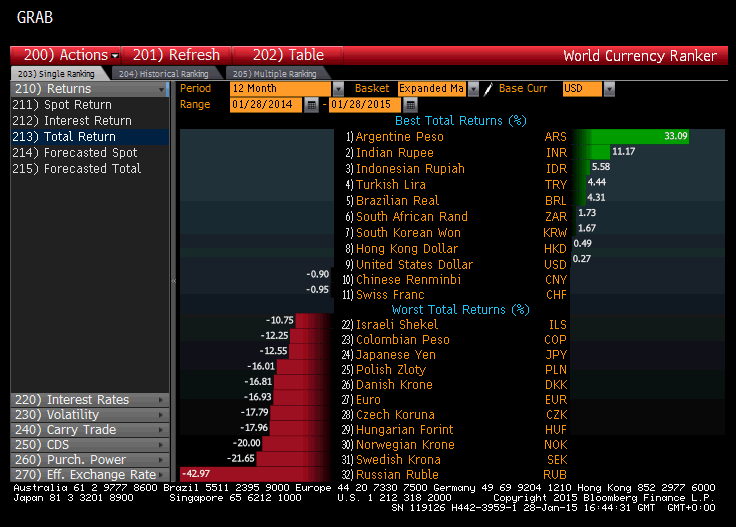Select Polish Zloty row

point(456,370)
